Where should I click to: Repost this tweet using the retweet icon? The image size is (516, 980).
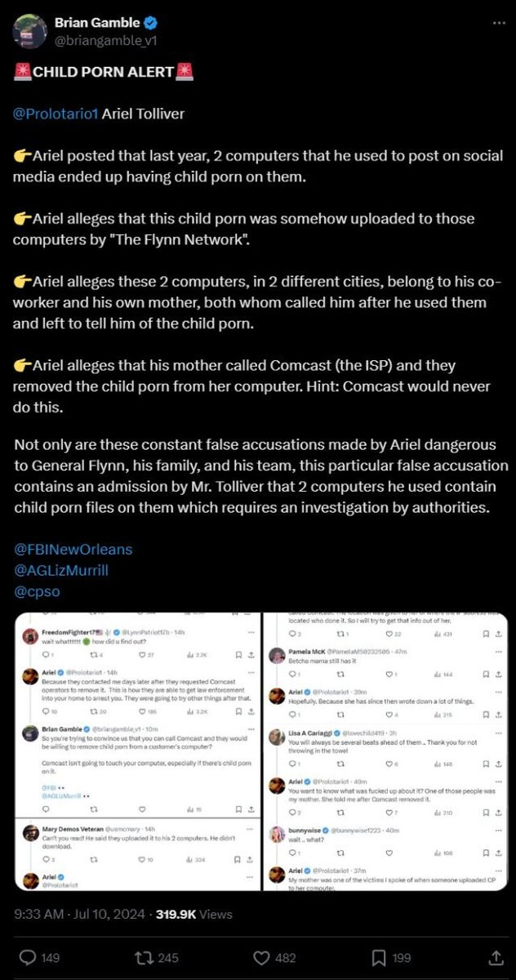coord(145,956)
